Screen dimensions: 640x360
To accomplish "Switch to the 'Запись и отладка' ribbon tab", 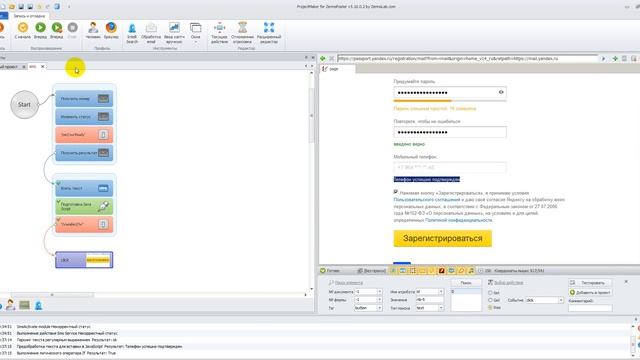I will coord(29,16).
